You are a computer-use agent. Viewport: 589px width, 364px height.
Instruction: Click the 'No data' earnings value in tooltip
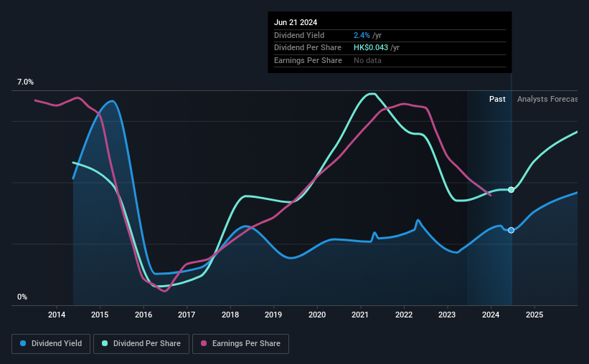click(x=367, y=60)
